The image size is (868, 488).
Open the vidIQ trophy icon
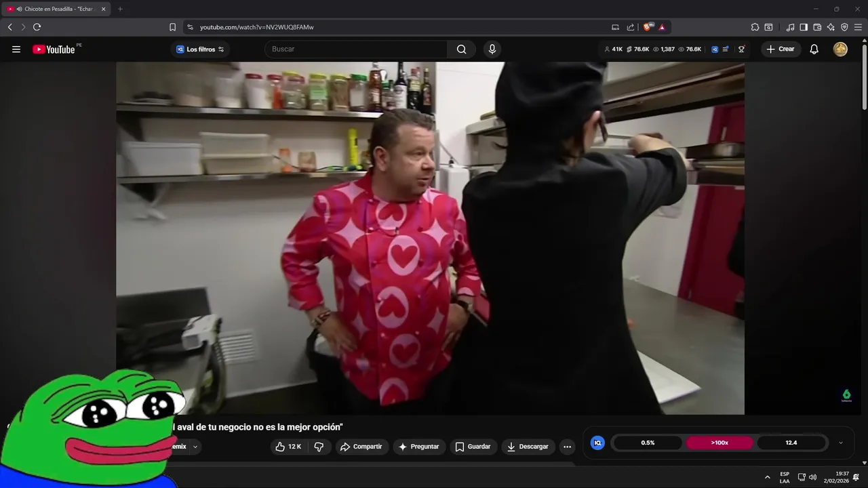click(741, 49)
